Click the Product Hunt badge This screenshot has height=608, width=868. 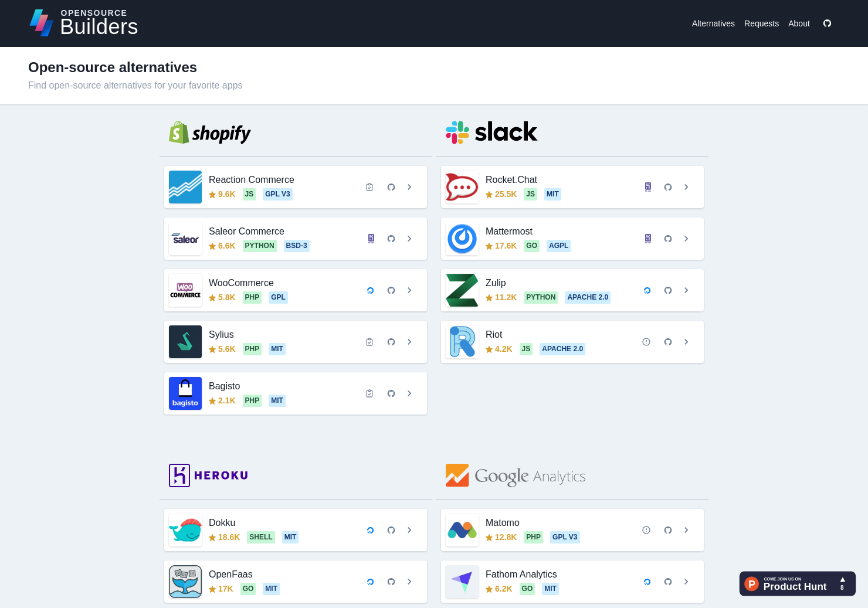tap(797, 583)
